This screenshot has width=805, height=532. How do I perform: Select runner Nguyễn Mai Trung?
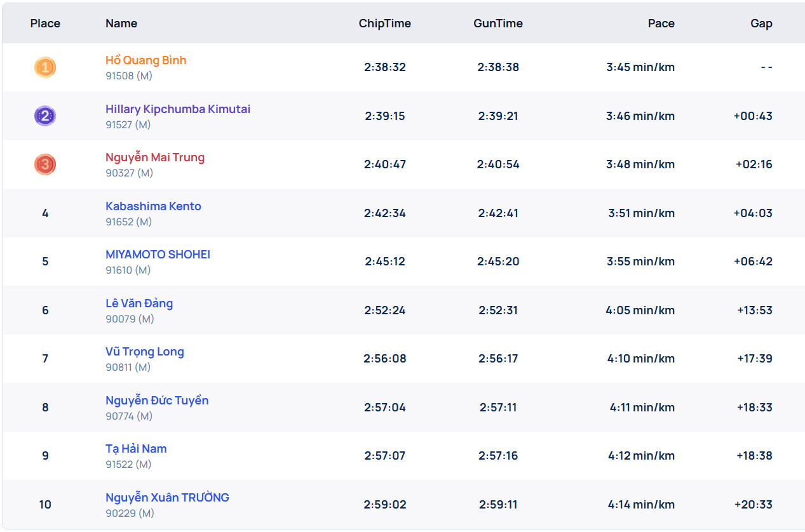(155, 157)
